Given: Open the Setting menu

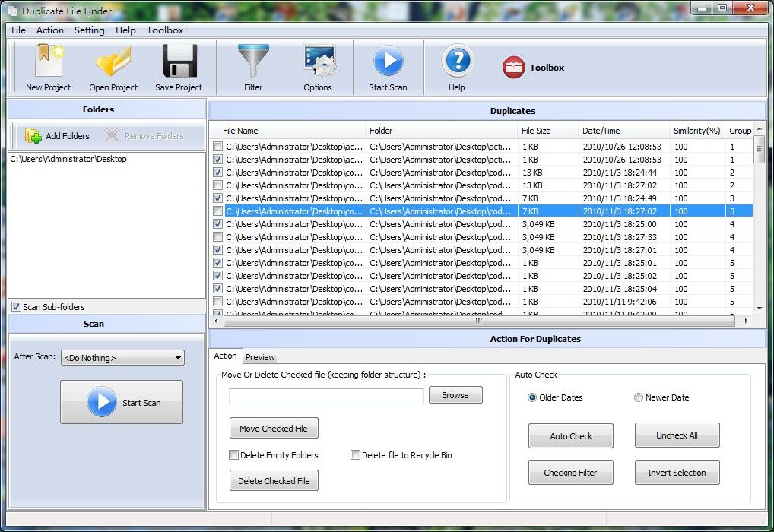Looking at the screenshot, I should 90,30.
